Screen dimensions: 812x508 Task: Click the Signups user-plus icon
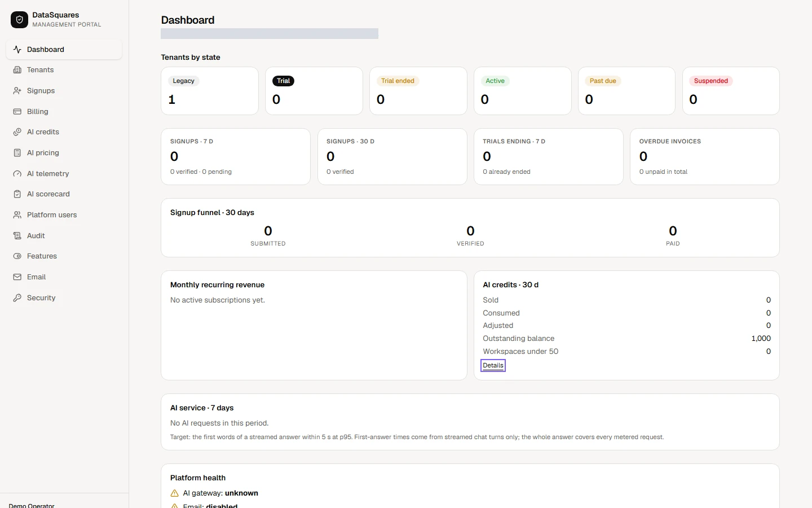point(17,91)
